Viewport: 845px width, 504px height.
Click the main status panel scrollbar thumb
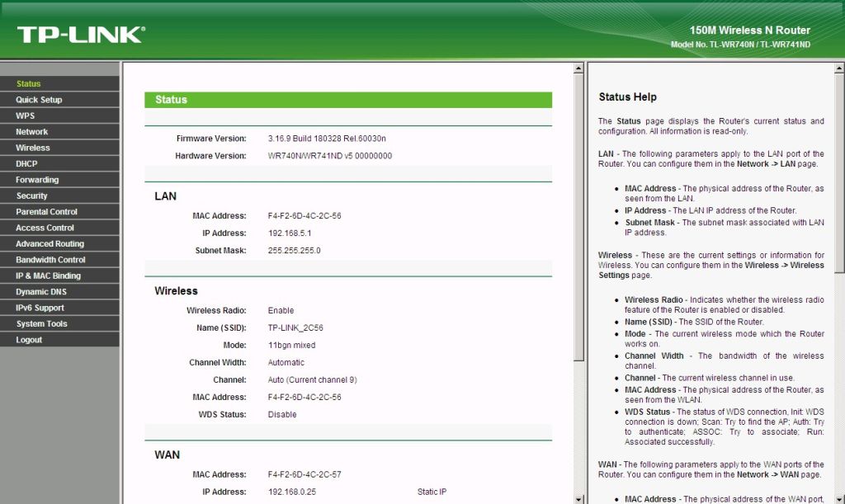pyautogui.click(x=578, y=217)
